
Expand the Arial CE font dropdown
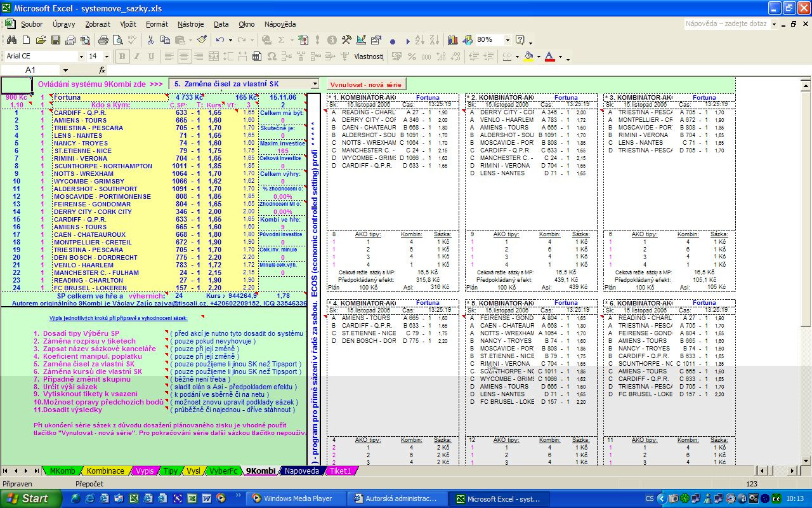[80, 57]
